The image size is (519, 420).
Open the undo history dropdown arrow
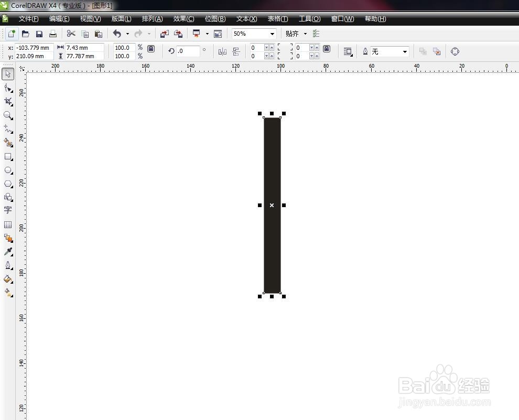(x=127, y=34)
